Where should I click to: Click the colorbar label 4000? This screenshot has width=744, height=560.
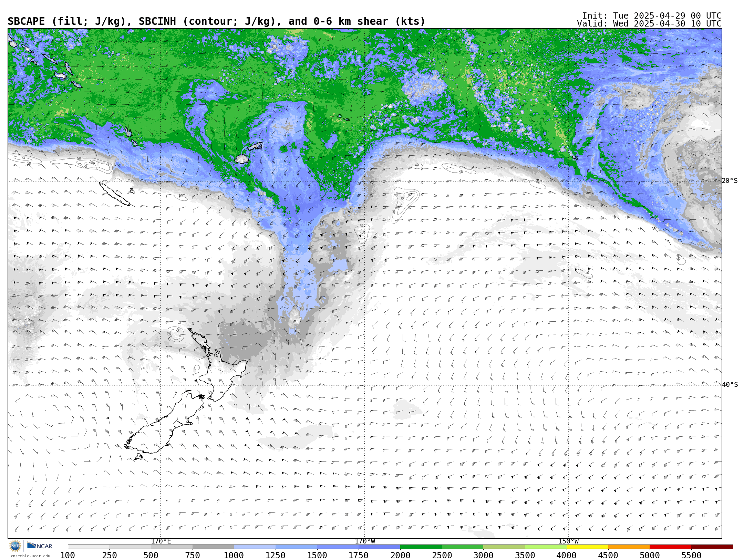tap(567, 555)
